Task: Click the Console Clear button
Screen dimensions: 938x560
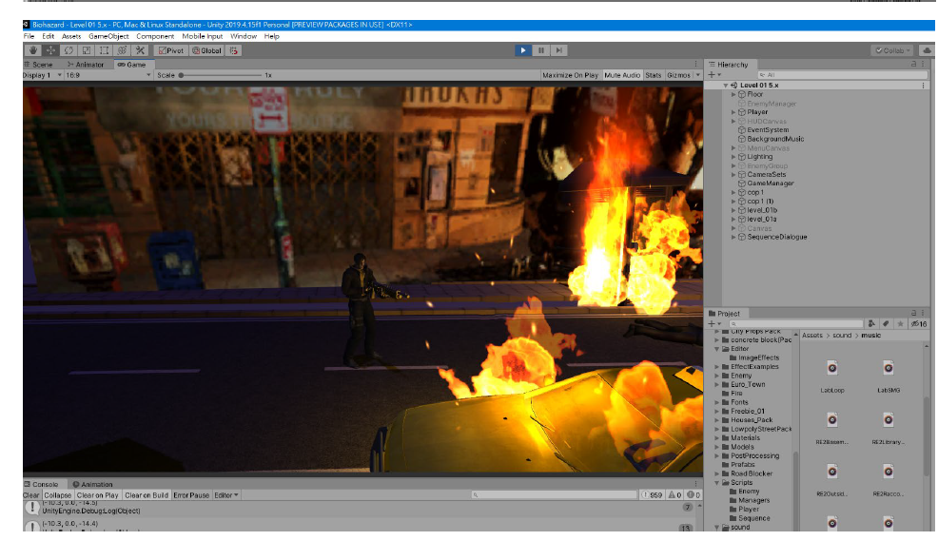Action: pos(31,495)
